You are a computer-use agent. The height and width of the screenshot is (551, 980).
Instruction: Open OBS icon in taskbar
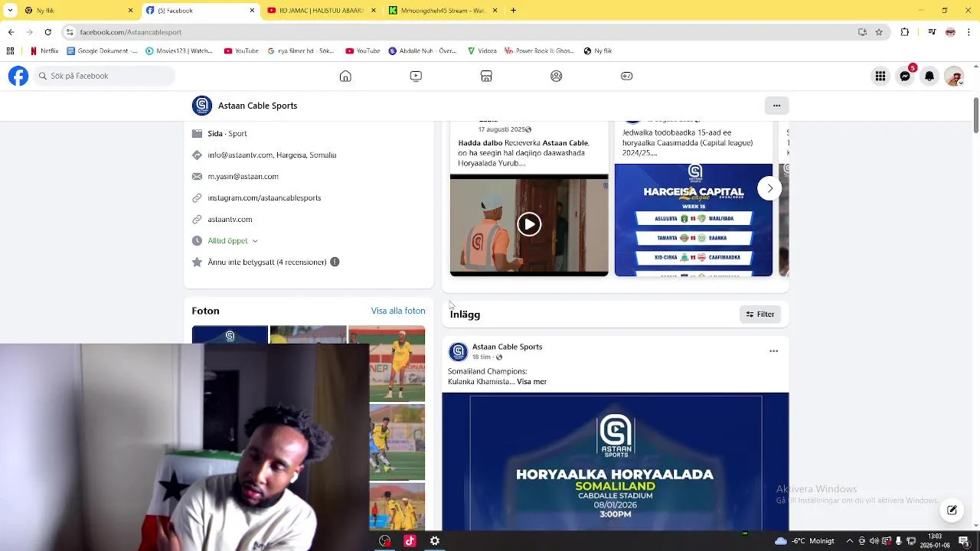tap(385, 541)
